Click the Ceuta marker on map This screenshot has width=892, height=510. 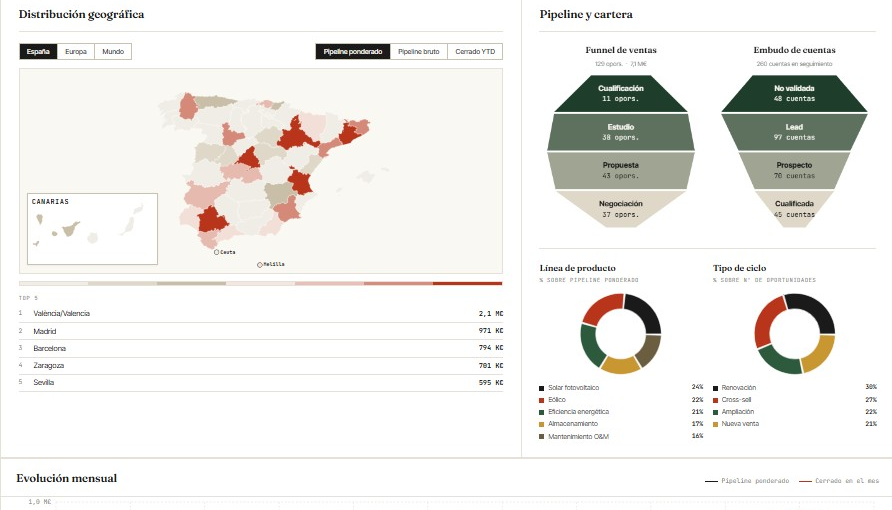click(x=216, y=252)
